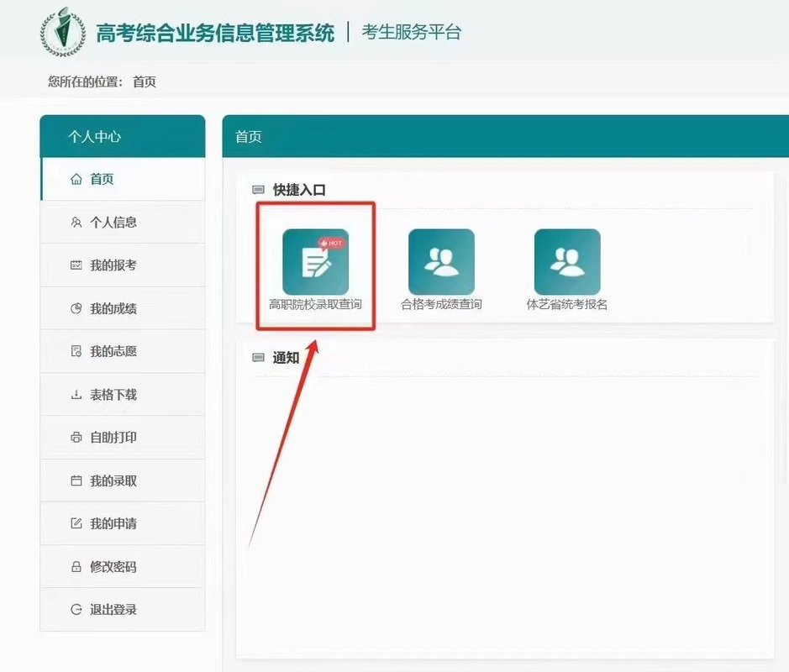This screenshot has width=789, height=672.
Task: Open the 高职院校录取查询 quick entry icon
Action: pos(315,261)
